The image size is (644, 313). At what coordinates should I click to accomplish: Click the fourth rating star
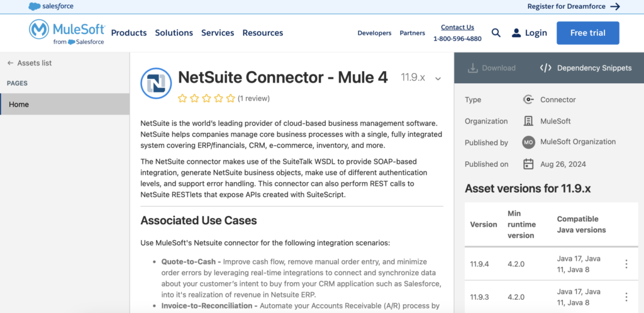pyautogui.click(x=218, y=98)
